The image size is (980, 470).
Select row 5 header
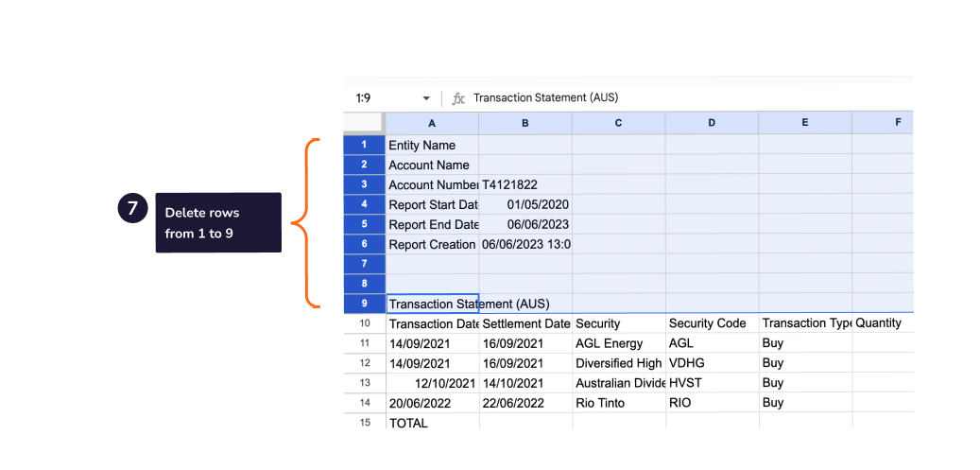tap(365, 224)
